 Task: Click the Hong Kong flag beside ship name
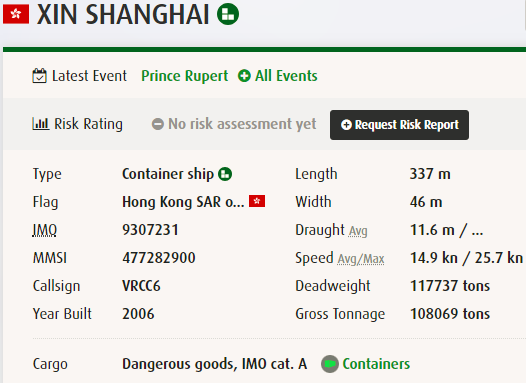tap(16, 14)
